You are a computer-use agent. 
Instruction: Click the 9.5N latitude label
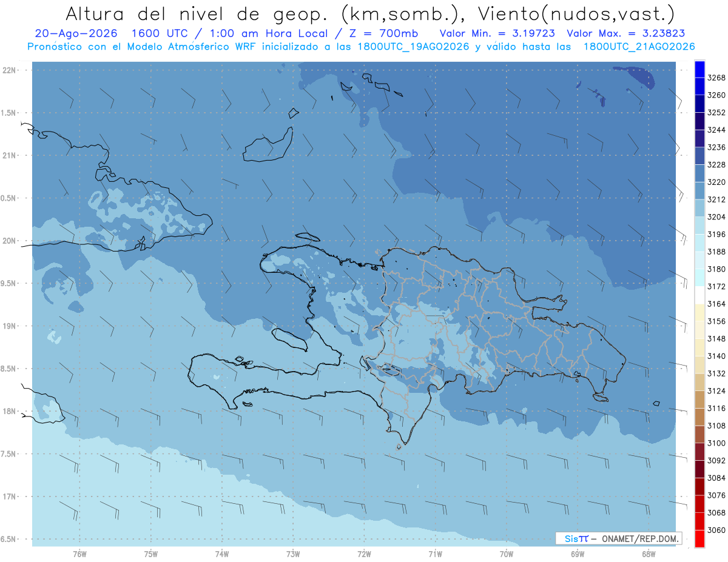point(8,283)
